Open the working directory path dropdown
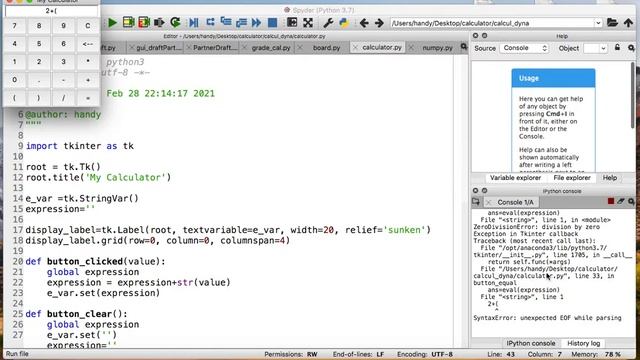Image resolution: width=640 pixels, height=360 pixels. 598,23
